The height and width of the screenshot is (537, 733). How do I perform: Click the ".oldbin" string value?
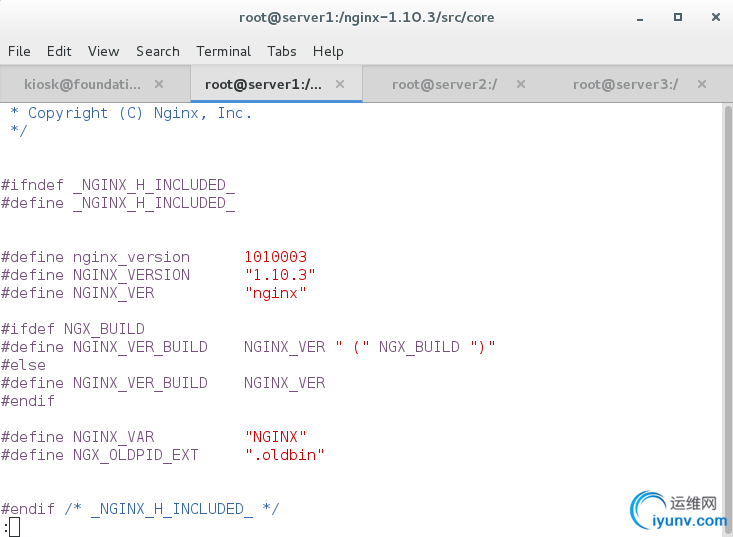pyautogui.click(x=284, y=455)
